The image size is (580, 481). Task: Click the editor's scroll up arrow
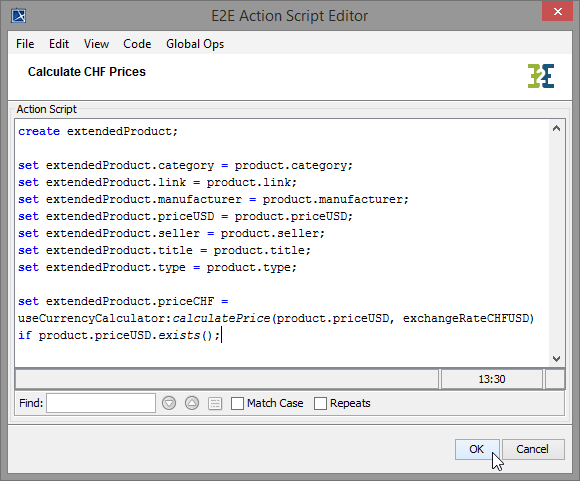coord(556,128)
